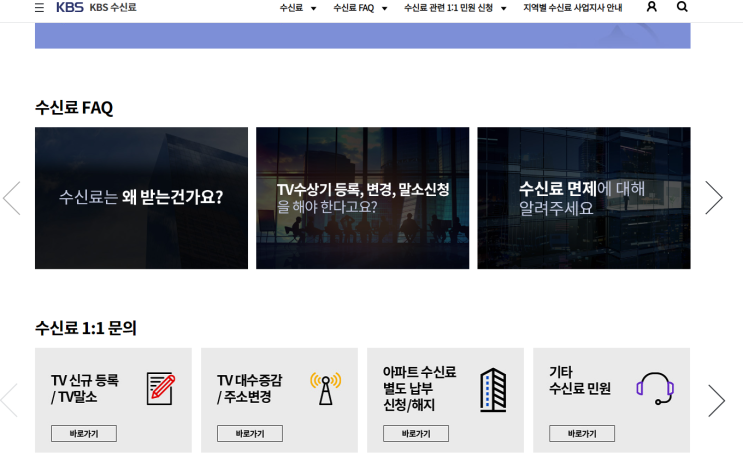
Task: Click the 수신료 1:1 문의 section heading
Action: point(86,328)
